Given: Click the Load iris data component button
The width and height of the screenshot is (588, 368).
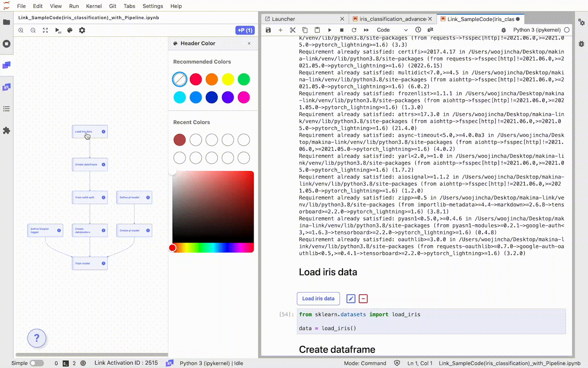Looking at the screenshot, I should (x=318, y=298).
